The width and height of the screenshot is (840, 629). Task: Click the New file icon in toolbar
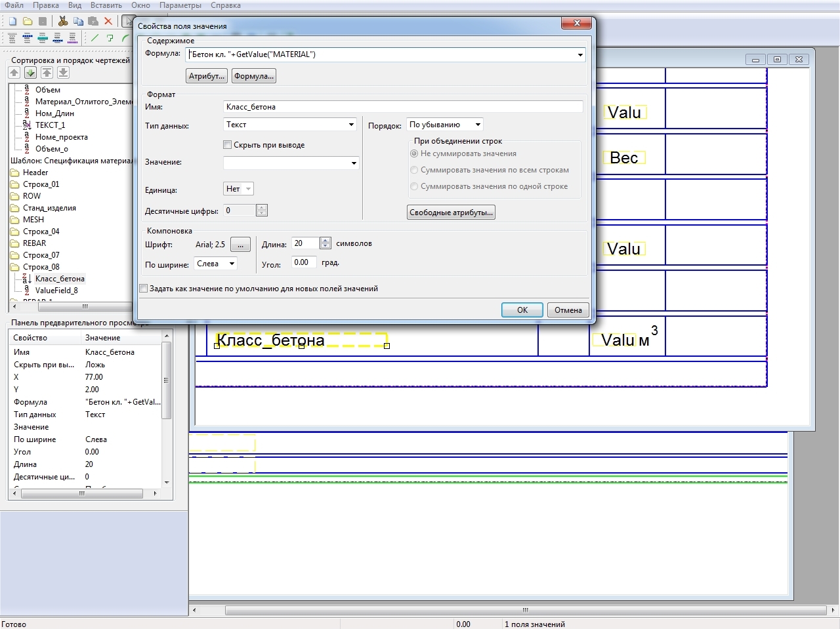pos(12,22)
